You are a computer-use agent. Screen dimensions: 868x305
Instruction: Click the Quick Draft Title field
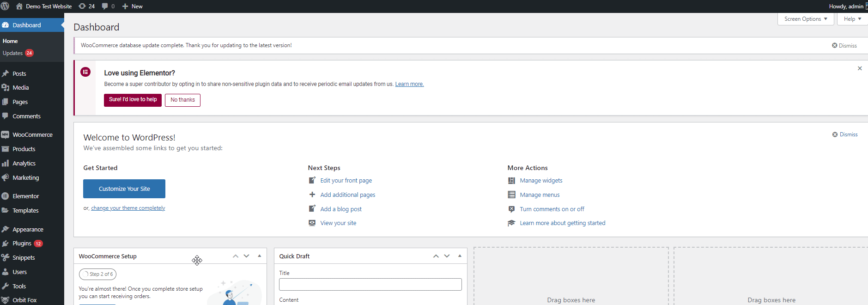click(x=370, y=284)
